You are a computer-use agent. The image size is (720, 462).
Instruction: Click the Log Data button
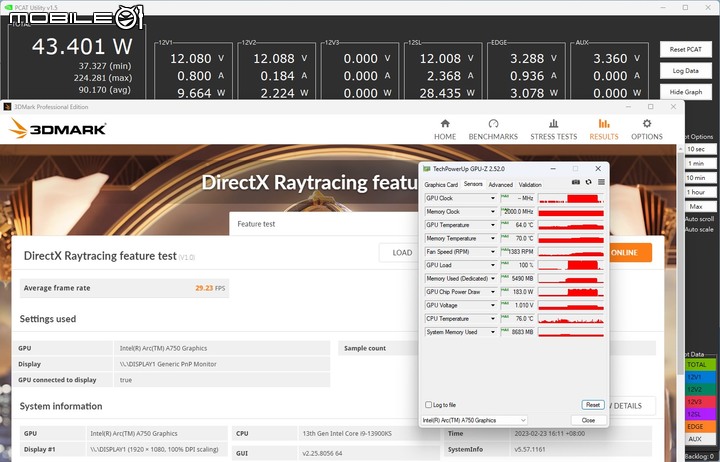point(686,71)
